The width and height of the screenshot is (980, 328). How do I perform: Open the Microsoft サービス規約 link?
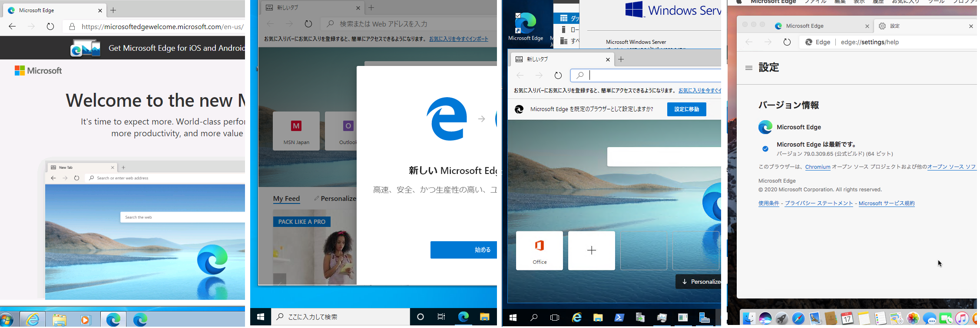tap(887, 203)
